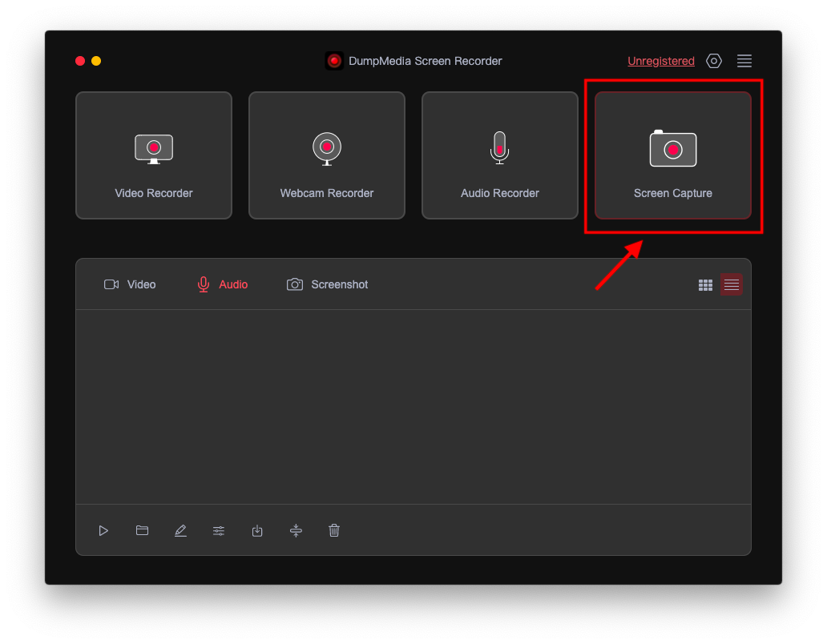
Task: Click the DumpMedia red app logo
Action: 334,61
